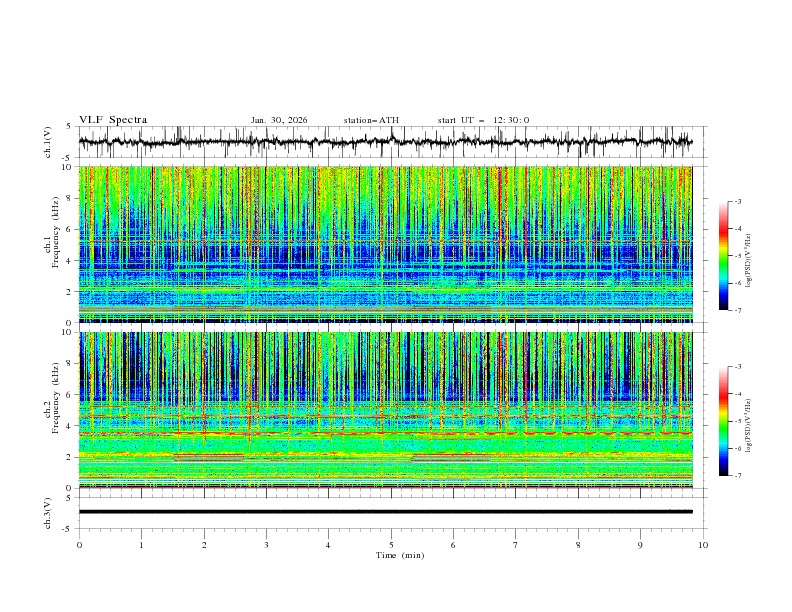The width and height of the screenshot is (792, 612).
Task: Click the time axis tick label "7"
Action: point(516,545)
